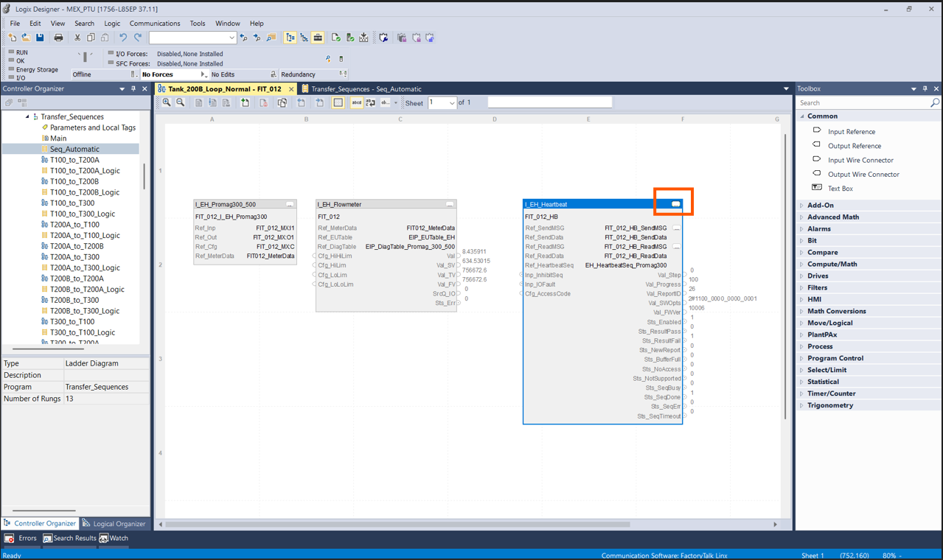
Task: Click the Undo arrow icon
Action: click(123, 38)
